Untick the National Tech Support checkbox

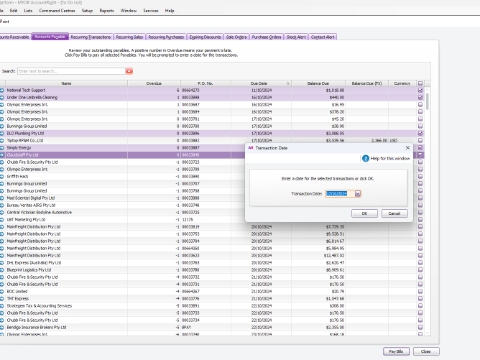pos(420,90)
